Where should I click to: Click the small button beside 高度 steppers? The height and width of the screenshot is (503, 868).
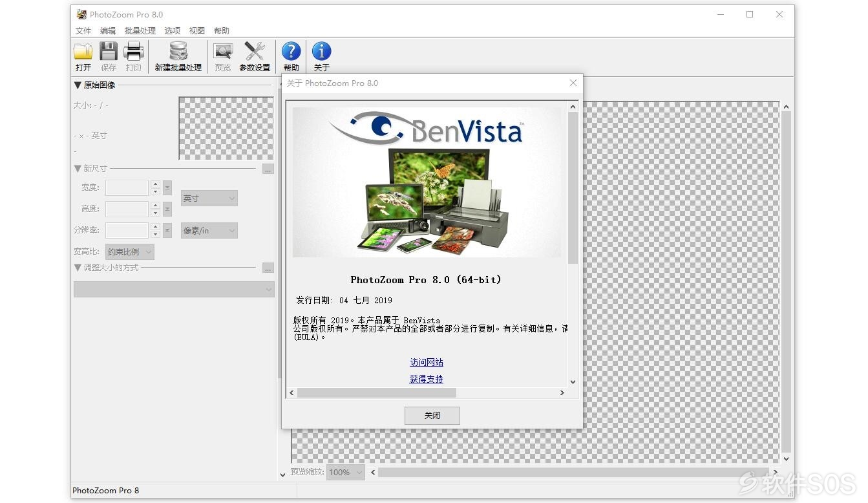pyautogui.click(x=167, y=209)
